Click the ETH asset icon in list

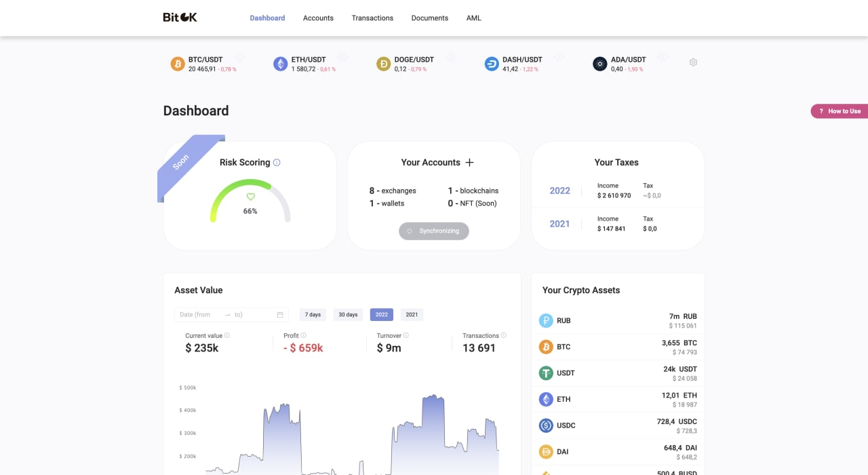pos(546,400)
